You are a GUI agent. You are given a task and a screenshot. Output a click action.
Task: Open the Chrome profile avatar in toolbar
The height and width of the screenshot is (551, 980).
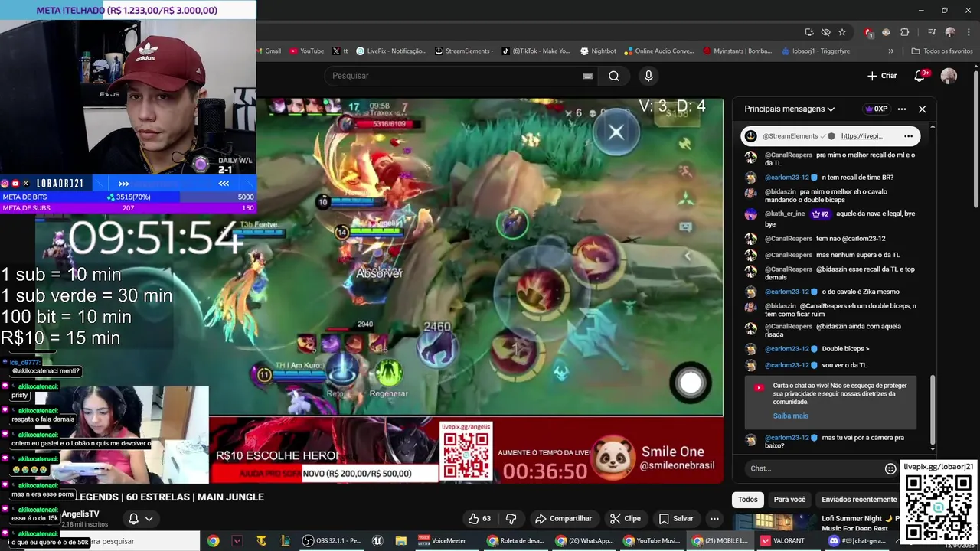950,32
